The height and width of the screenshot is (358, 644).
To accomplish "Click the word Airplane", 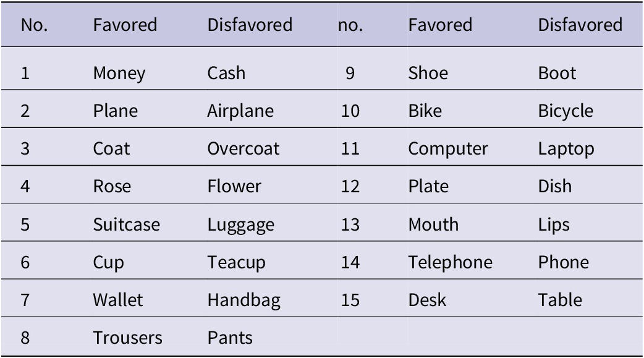I will click(240, 111).
